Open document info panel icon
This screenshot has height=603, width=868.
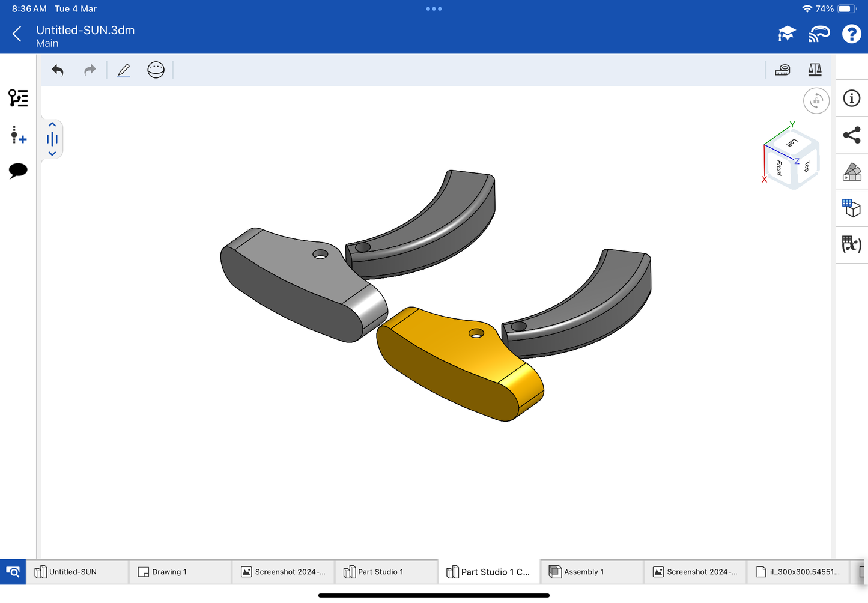click(851, 98)
